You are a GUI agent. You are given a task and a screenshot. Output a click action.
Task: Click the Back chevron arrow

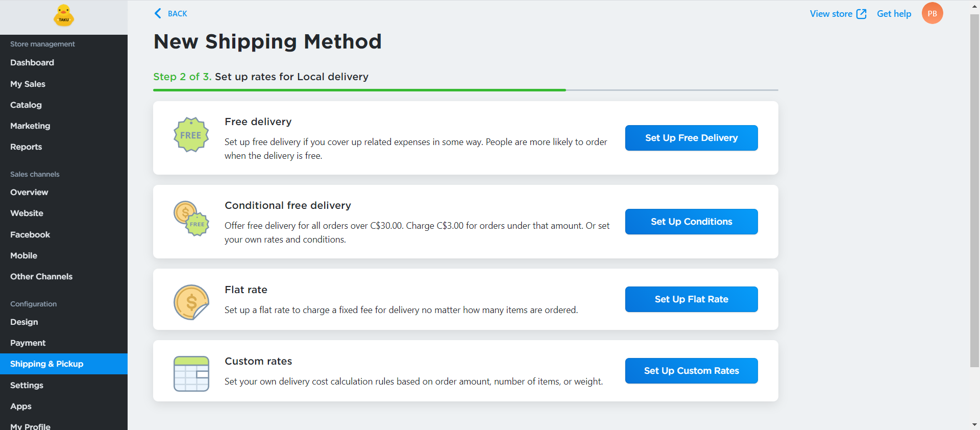158,13
